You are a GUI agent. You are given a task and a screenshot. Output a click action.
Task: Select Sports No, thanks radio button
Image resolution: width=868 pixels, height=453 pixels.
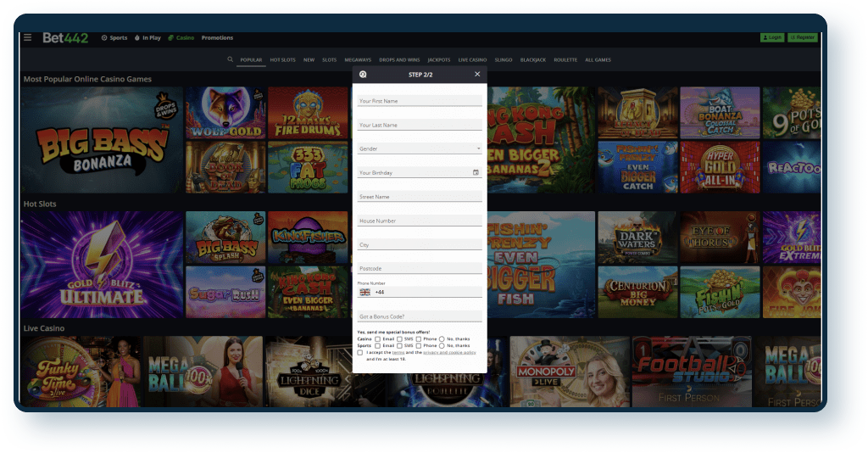pyautogui.click(x=442, y=345)
